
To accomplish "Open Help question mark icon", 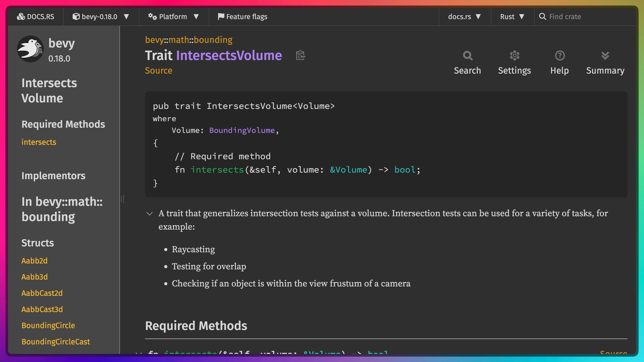I will pyautogui.click(x=559, y=56).
